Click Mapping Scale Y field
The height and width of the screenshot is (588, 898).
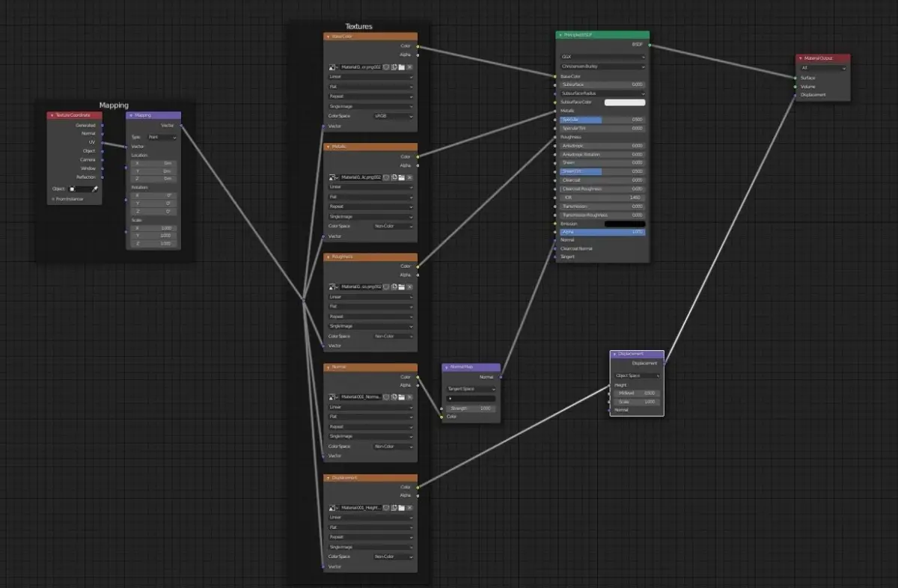tap(153, 236)
